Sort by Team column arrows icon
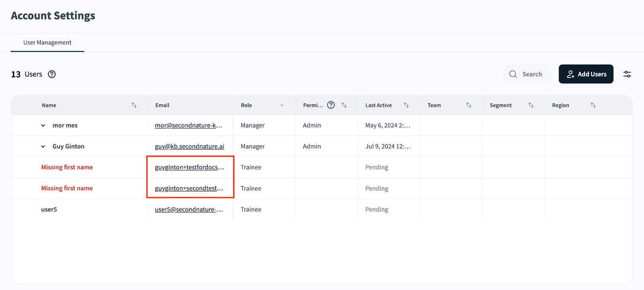This screenshot has height=290, width=644. coord(469,105)
